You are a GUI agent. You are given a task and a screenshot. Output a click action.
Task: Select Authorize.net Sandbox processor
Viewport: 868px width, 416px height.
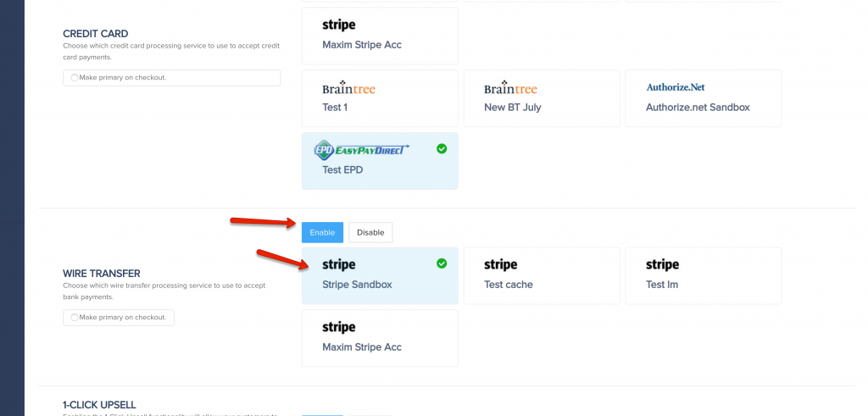[x=704, y=98]
